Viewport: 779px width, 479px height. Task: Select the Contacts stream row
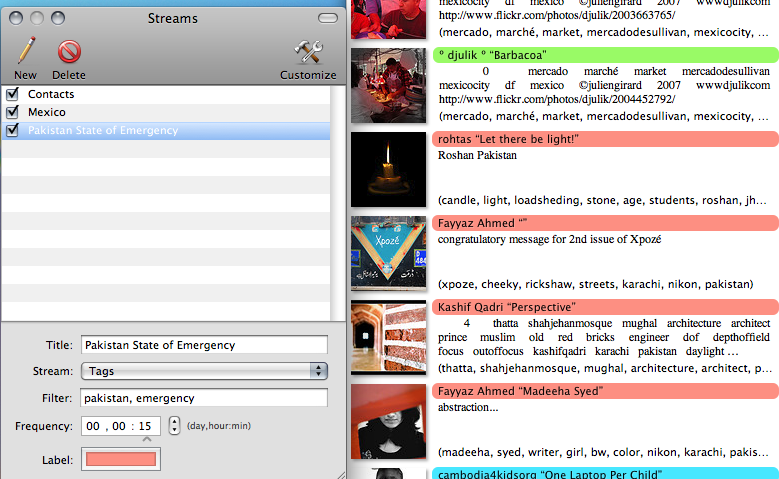(166, 94)
